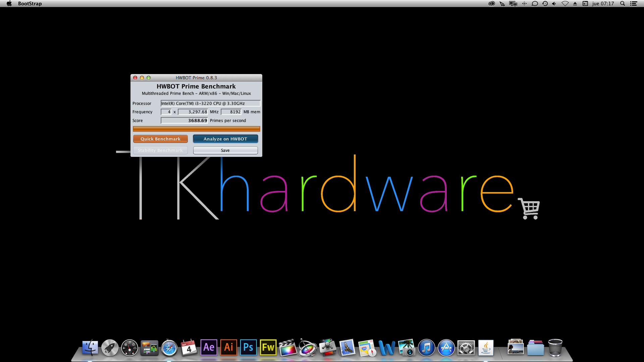Click the clock showing jue 07:17
Viewport: 644px width, 362px height.
(x=603, y=4)
